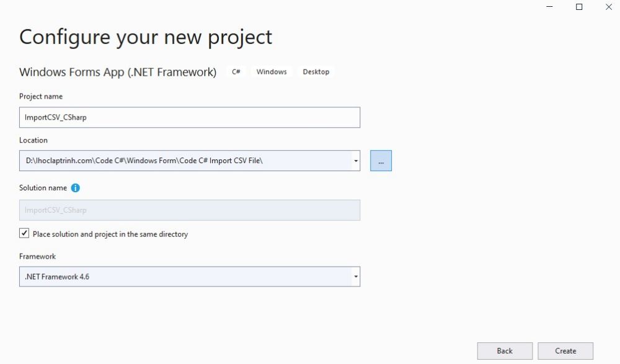The width and height of the screenshot is (620, 364).
Task: Click the Desktop project type tag
Action: coord(316,72)
